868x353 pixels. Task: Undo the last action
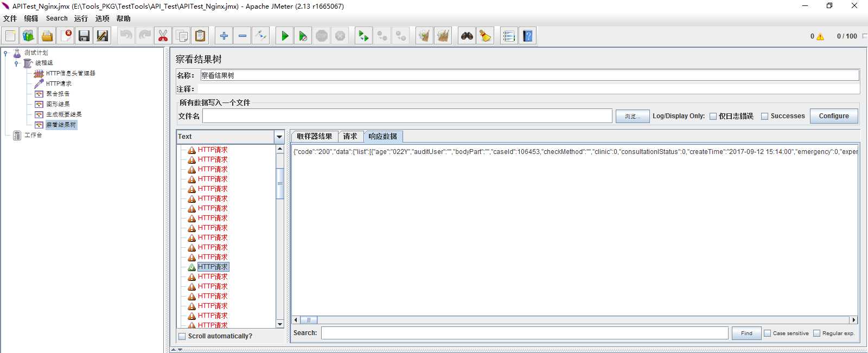[x=126, y=36]
